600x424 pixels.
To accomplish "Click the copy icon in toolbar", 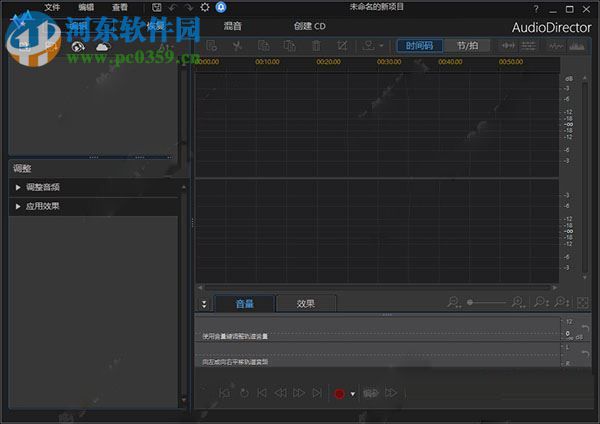I will click(x=263, y=46).
